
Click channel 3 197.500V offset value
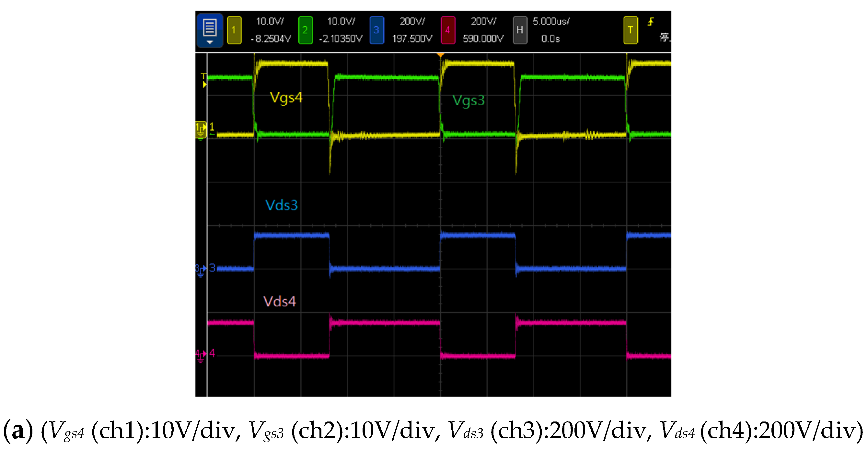(412, 39)
